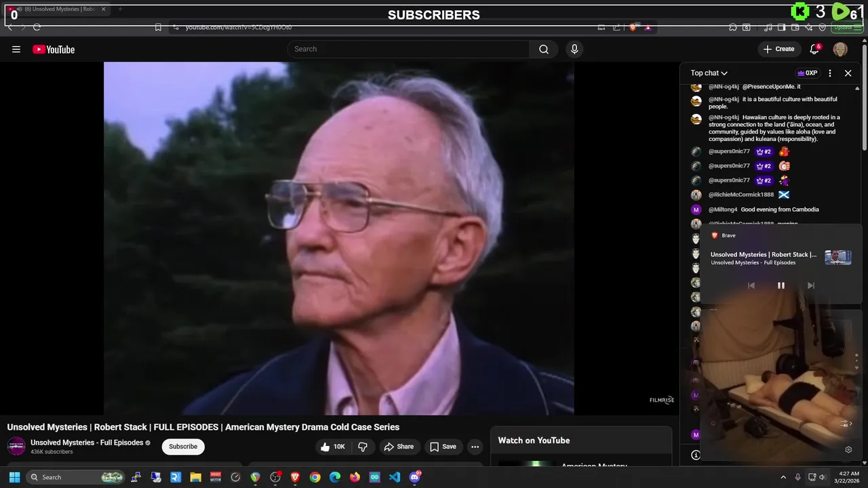The width and height of the screenshot is (868, 488).
Task: Click @RichieMcCormick1888 username with flag
Action: coord(741,195)
